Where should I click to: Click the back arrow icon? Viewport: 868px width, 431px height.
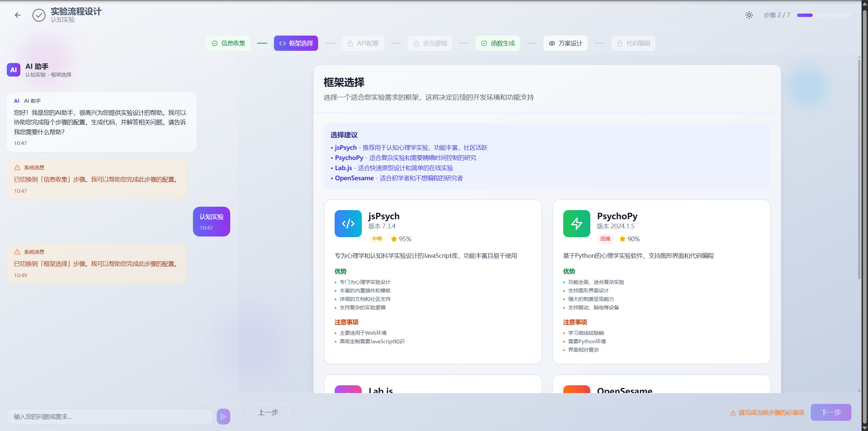pos(18,15)
